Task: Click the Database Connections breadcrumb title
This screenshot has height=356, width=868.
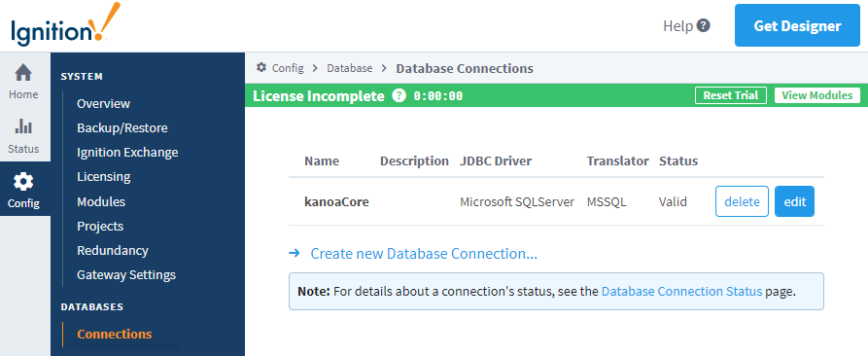Action: coord(465,68)
